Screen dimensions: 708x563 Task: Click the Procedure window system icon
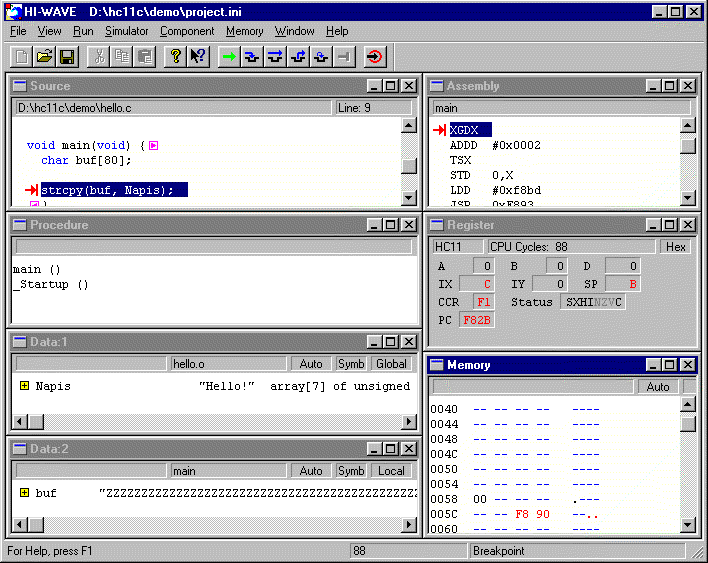coord(20,225)
